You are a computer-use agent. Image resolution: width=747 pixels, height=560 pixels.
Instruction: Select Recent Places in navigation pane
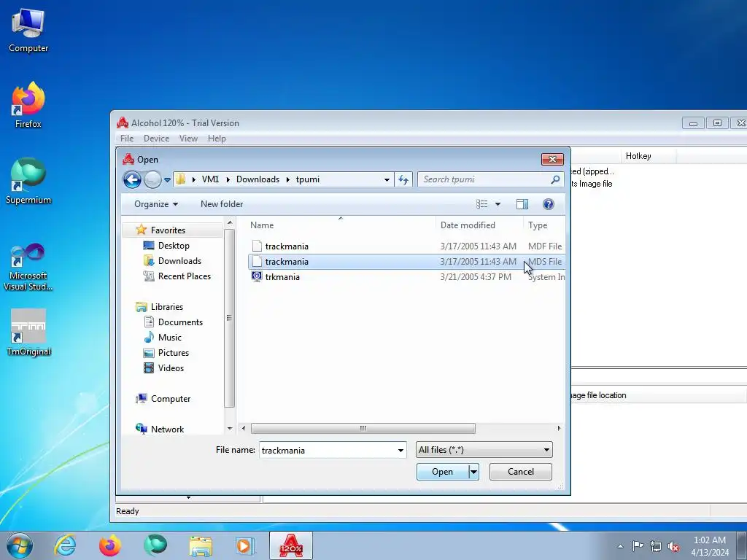coord(185,276)
